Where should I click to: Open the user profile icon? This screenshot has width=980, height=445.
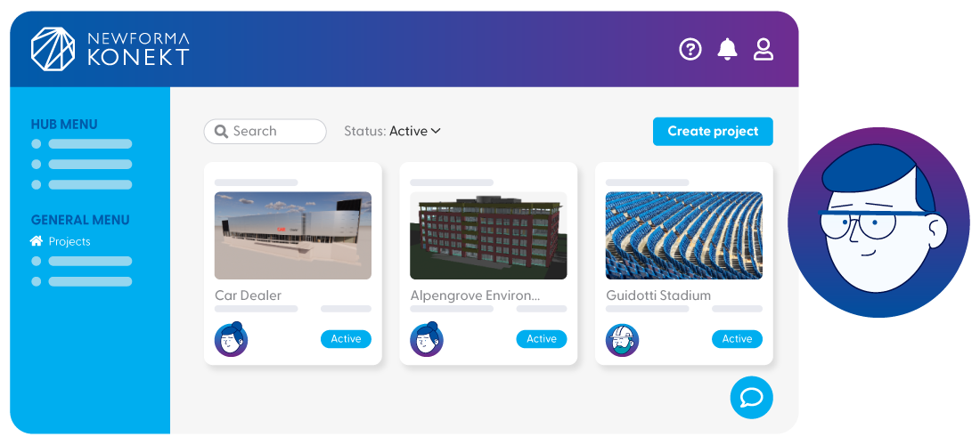(x=764, y=49)
